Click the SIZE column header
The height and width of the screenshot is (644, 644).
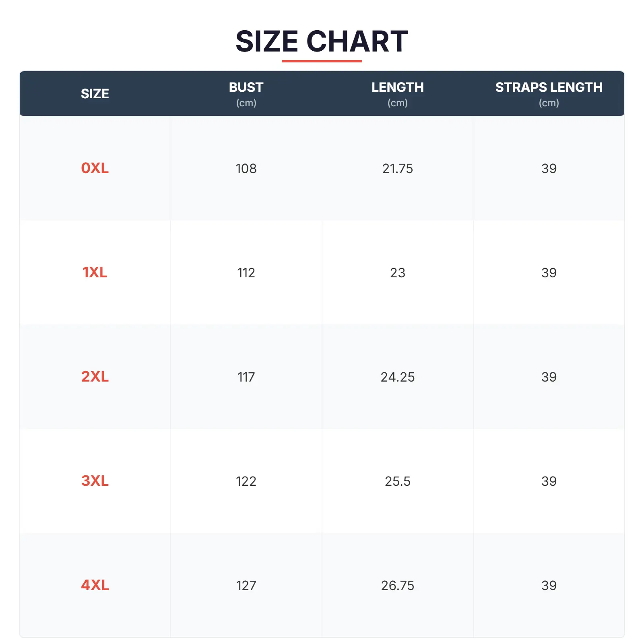point(95,94)
